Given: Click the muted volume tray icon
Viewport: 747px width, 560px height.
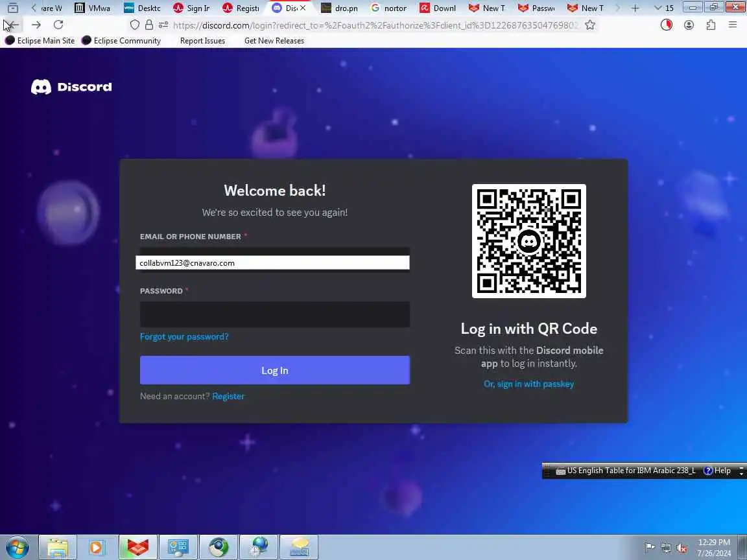Looking at the screenshot, I should (x=682, y=548).
